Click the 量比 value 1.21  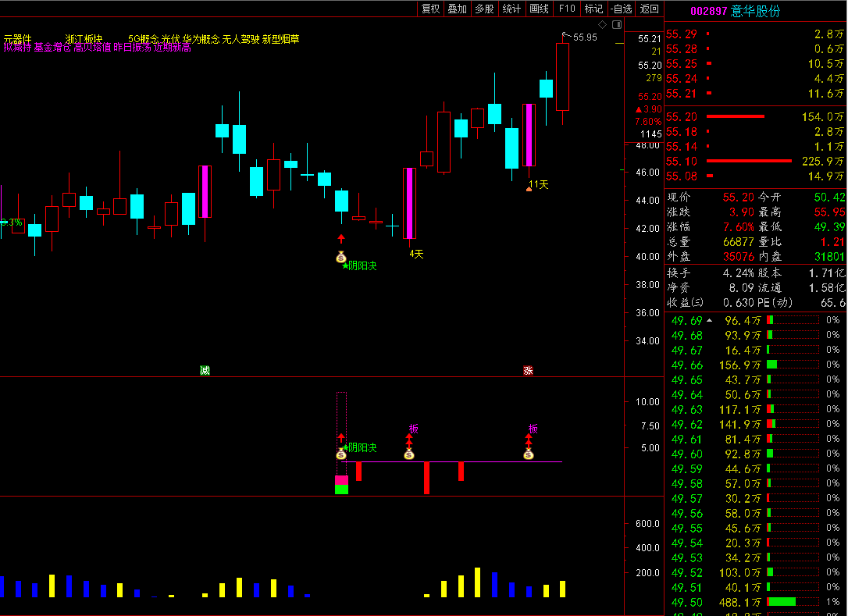coord(833,242)
